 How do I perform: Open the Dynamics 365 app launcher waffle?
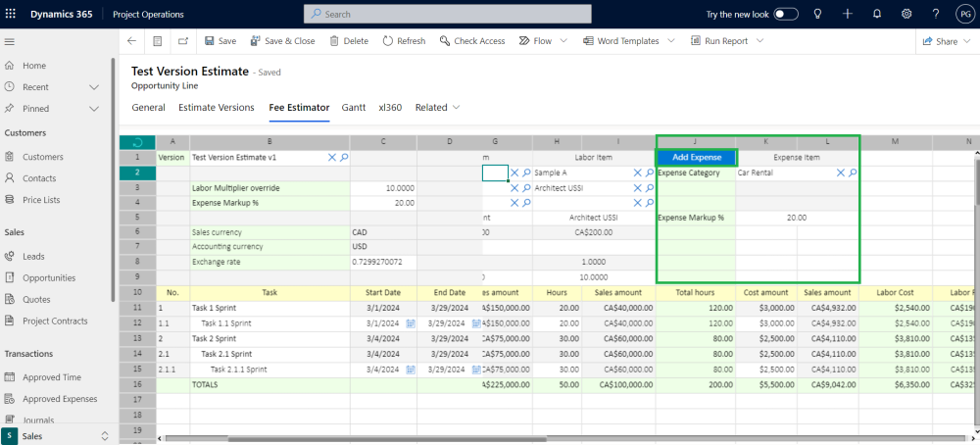12,14
